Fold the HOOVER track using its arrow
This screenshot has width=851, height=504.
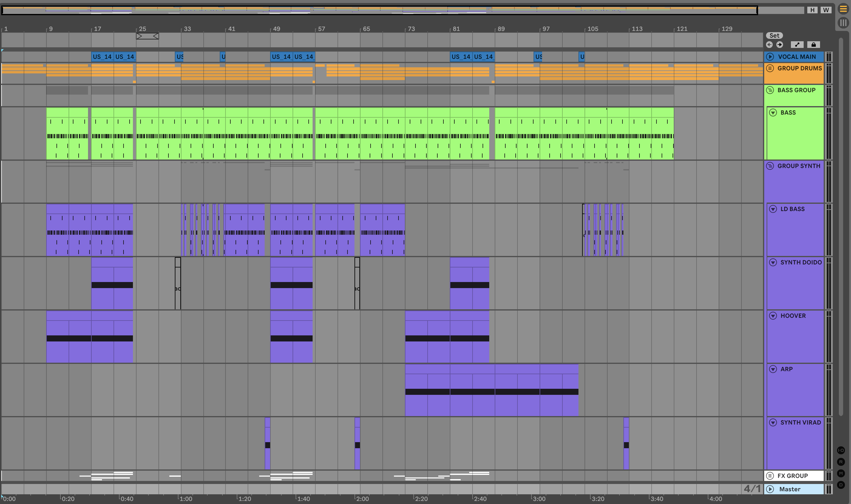tap(773, 316)
